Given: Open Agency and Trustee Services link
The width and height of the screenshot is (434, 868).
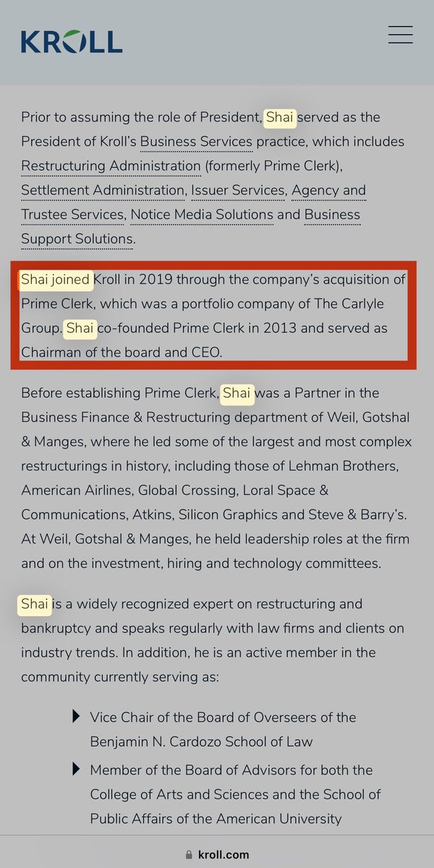Looking at the screenshot, I should pyautogui.click(x=329, y=191).
